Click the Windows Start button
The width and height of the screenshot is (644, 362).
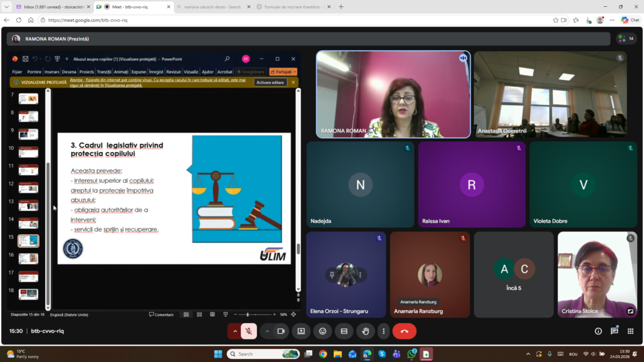pyautogui.click(x=218, y=354)
